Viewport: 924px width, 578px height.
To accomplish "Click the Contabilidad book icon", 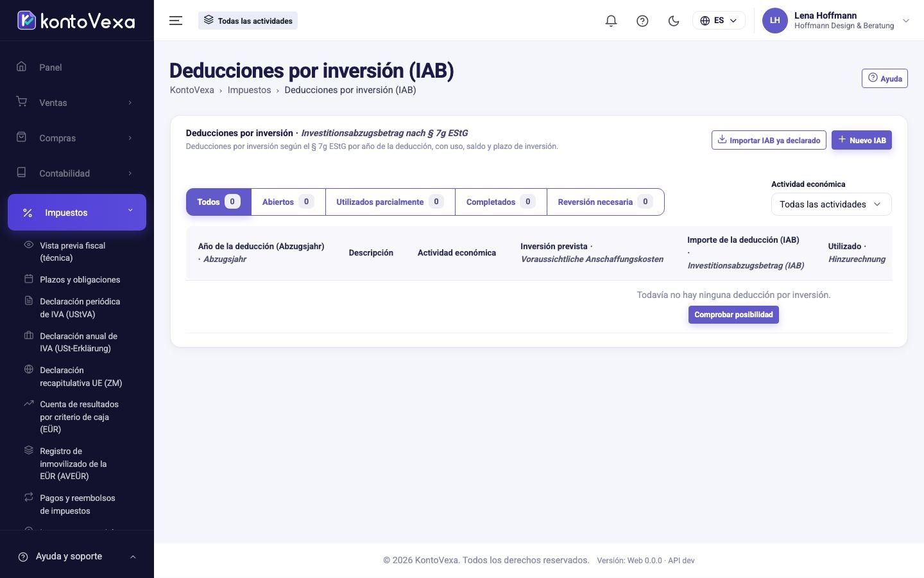I will click(21, 172).
